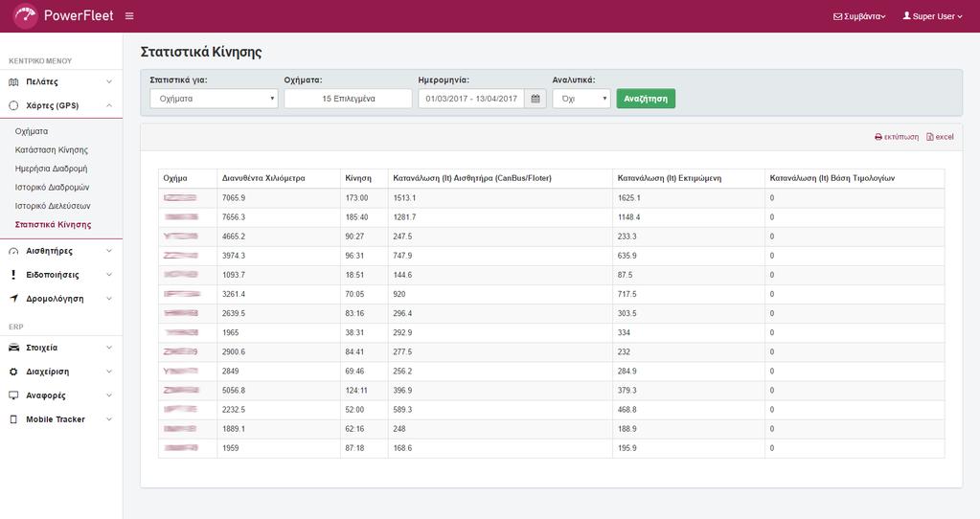
Task: Select Κατάσταση Κίνησης in sidebar
Action: [x=51, y=150]
